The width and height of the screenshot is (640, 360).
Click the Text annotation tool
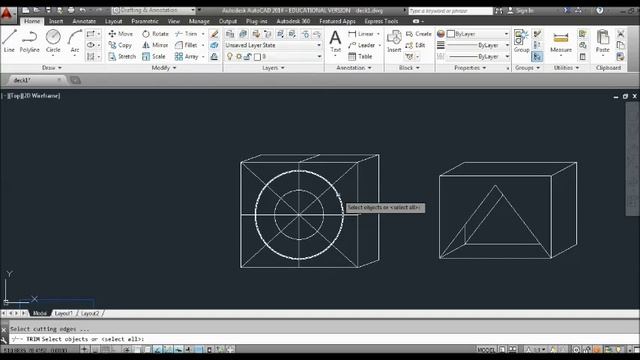coord(335,41)
